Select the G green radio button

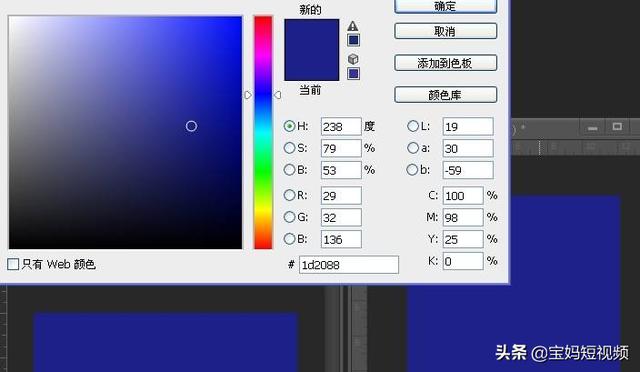tap(289, 217)
